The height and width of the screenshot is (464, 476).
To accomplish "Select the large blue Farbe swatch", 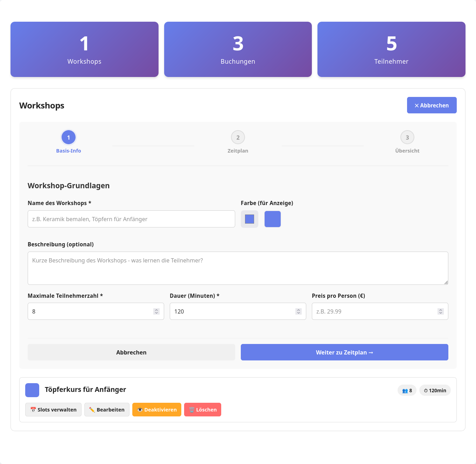I will [273, 219].
